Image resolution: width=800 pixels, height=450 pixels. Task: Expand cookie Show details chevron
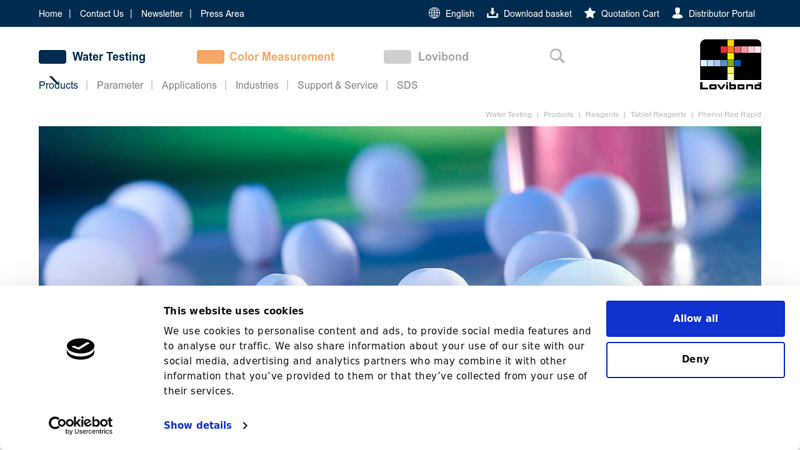tap(245, 426)
